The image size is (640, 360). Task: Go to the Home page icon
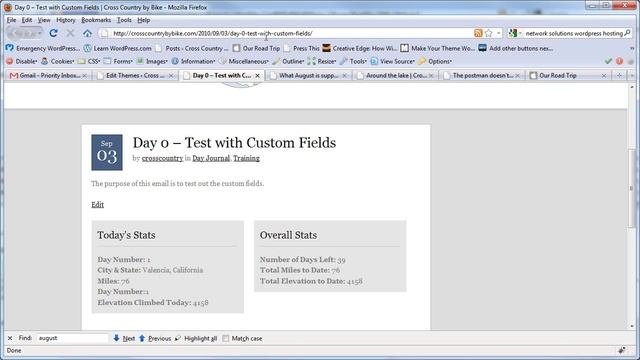point(87,33)
